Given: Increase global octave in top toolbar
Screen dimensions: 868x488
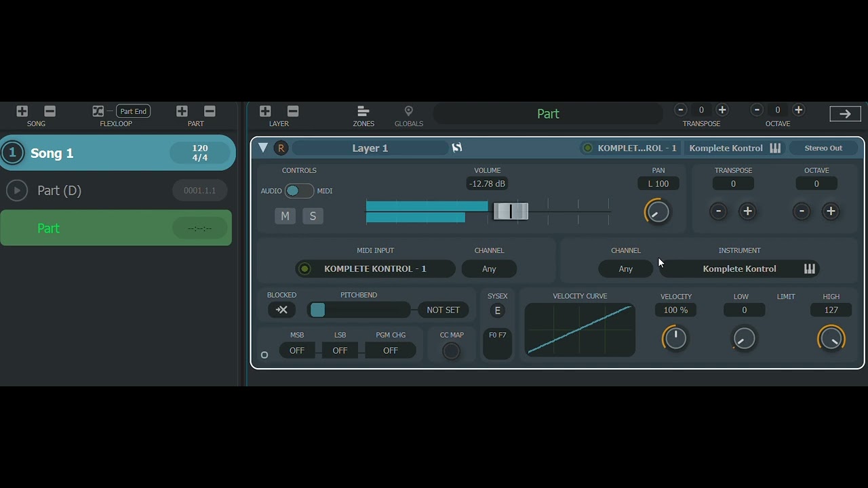Looking at the screenshot, I should (x=798, y=110).
